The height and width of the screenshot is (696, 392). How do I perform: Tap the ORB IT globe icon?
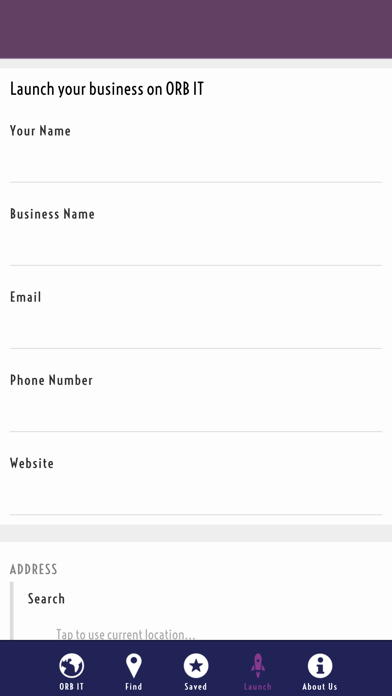point(71,665)
